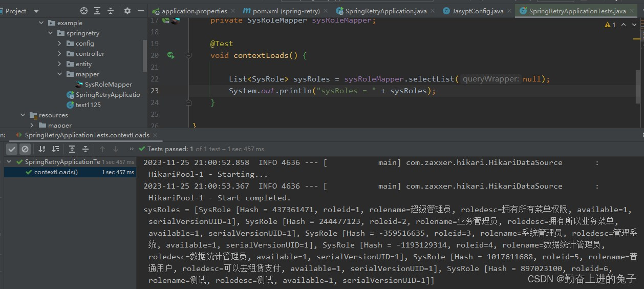Expand all test results
The height and width of the screenshot is (289, 644).
click(x=72, y=149)
